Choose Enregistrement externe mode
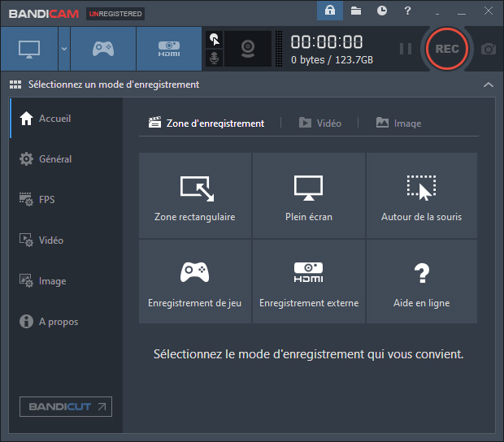504x442 pixels. pos(309,281)
